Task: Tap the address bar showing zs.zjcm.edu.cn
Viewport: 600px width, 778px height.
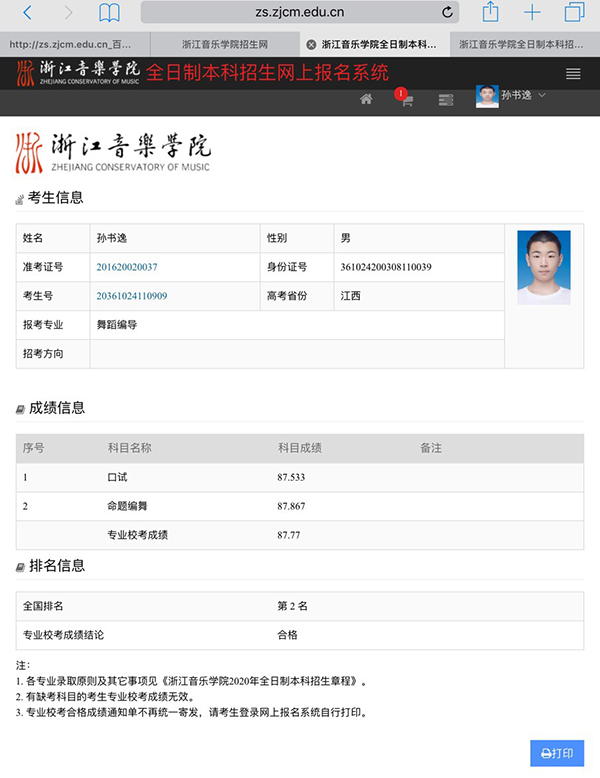Action: (x=300, y=12)
